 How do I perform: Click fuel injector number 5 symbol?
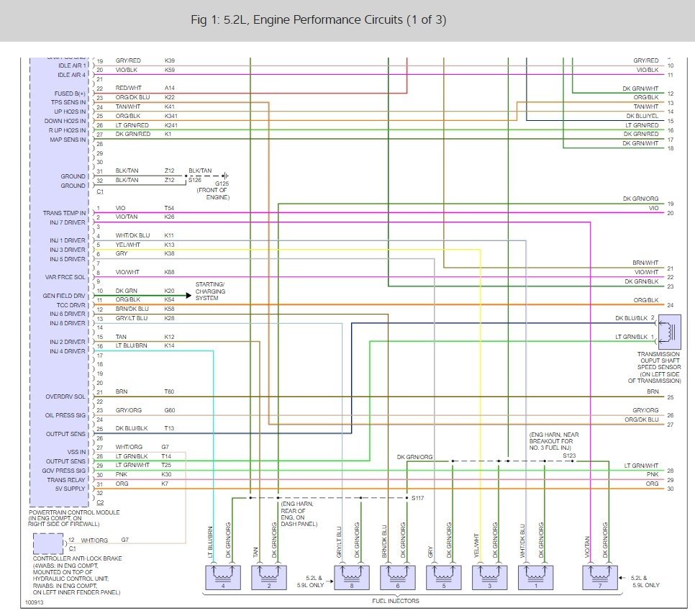(x=444, y=577)
